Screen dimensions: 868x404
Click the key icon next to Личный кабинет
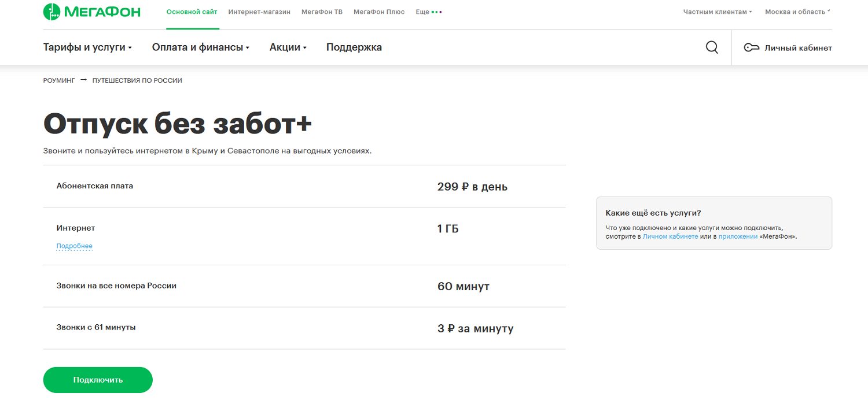(752, 48)
